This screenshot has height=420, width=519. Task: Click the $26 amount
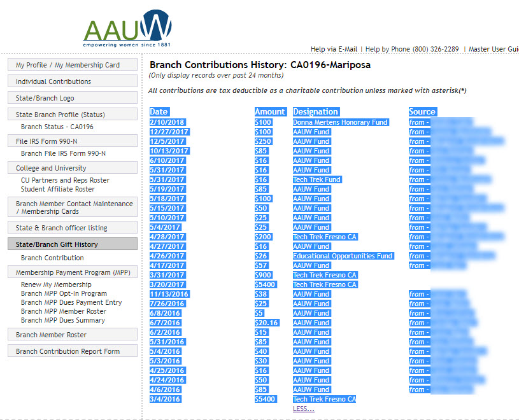click(261, 256)
